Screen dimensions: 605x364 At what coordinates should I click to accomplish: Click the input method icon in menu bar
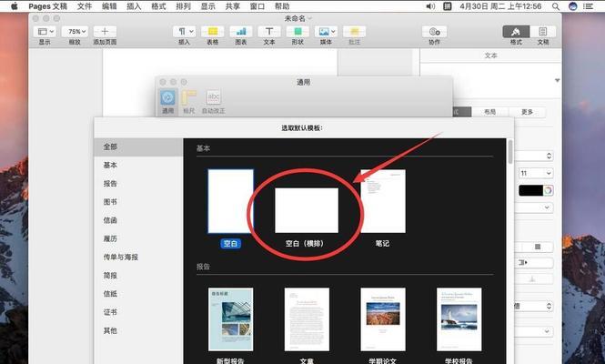pos(448,6)
